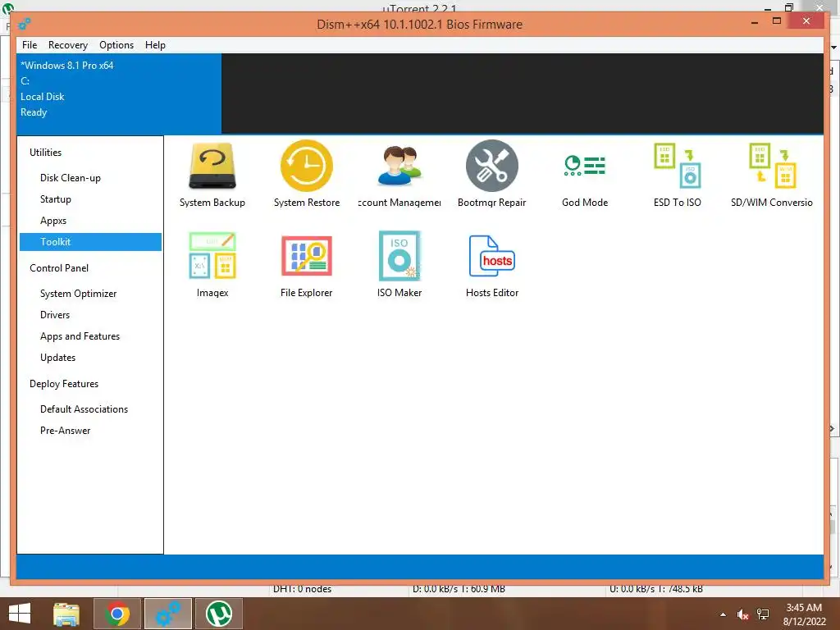Click the Deploy Features heading in the sidebar
The image size is (840, 630).
tap(64, 384)
